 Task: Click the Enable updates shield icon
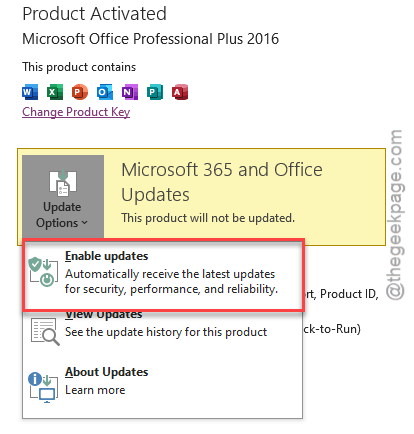[x=43, y=272]
